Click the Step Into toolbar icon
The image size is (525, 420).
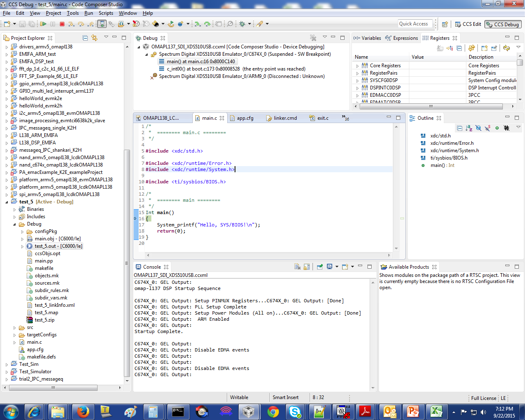[x=71, y=24]
